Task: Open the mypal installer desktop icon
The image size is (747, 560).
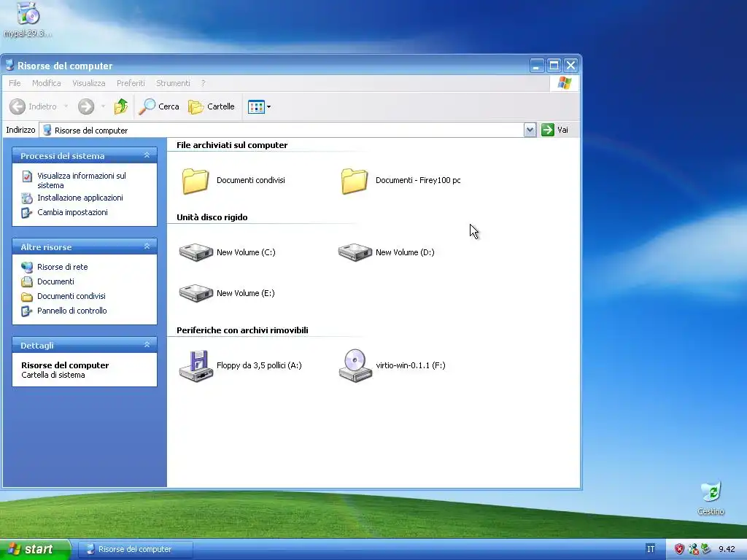Action: pos(28,19)
